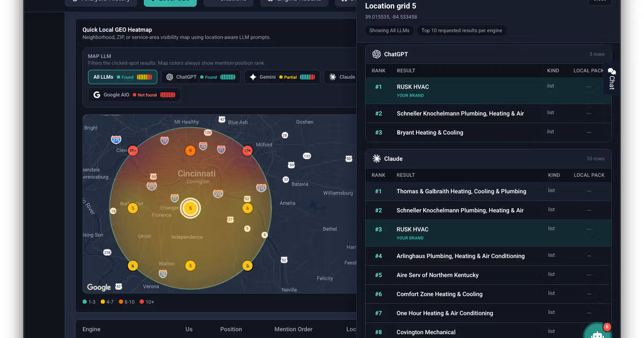Click the Position column header

click(x=231, y=329)
